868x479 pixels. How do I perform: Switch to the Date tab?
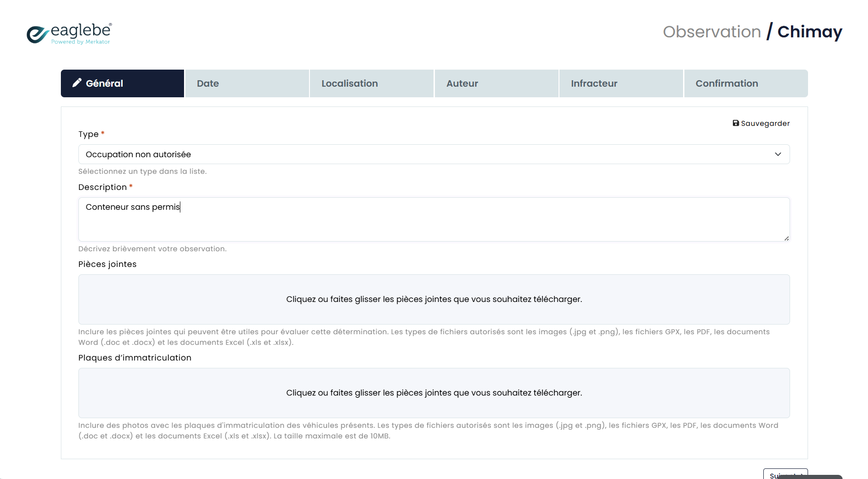tap(247, 83)
